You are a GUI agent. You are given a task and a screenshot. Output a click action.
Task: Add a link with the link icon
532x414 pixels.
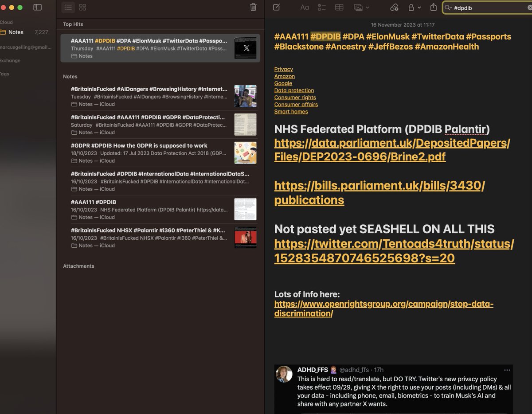394,8
